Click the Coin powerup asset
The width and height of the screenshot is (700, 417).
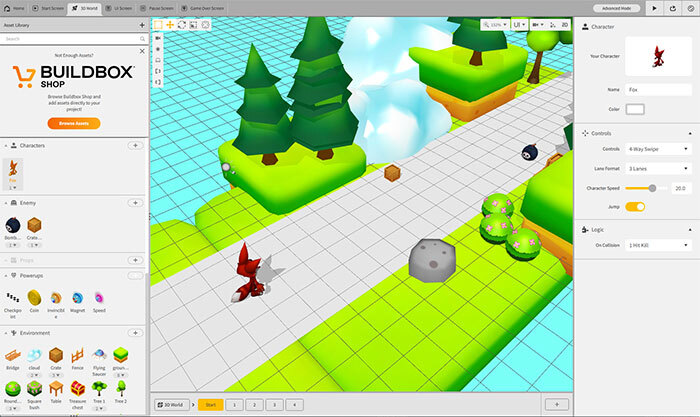34,298
